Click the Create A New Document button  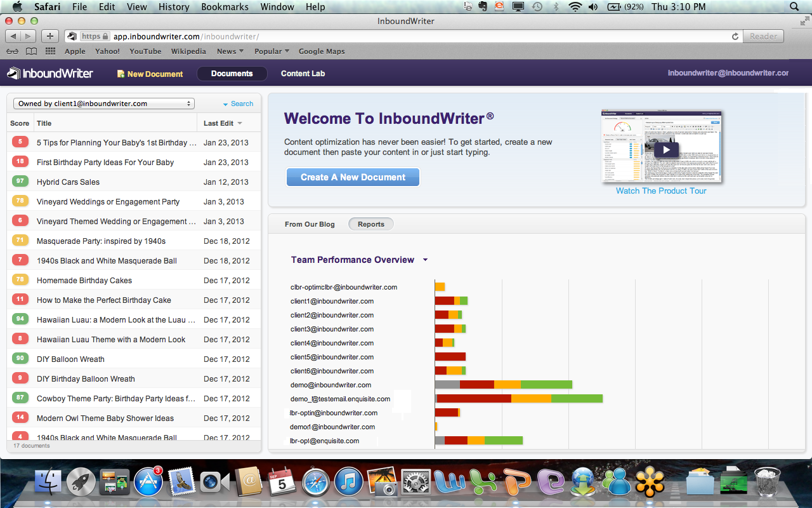353,177
